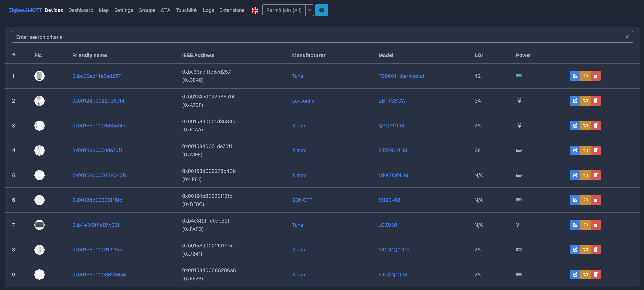Open the Dashboard tab
This screenshot has height=290, width=644.
pyautogui.click(x=80, y=10)
